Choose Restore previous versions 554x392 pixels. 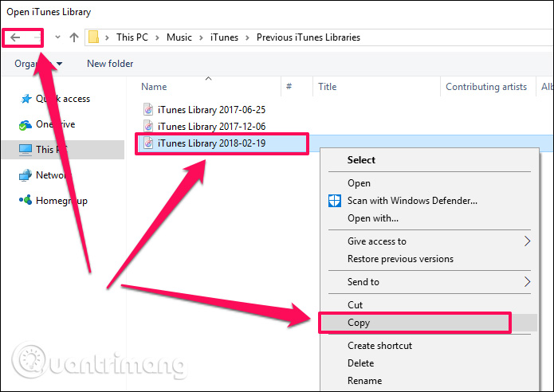tap(400, 259)
